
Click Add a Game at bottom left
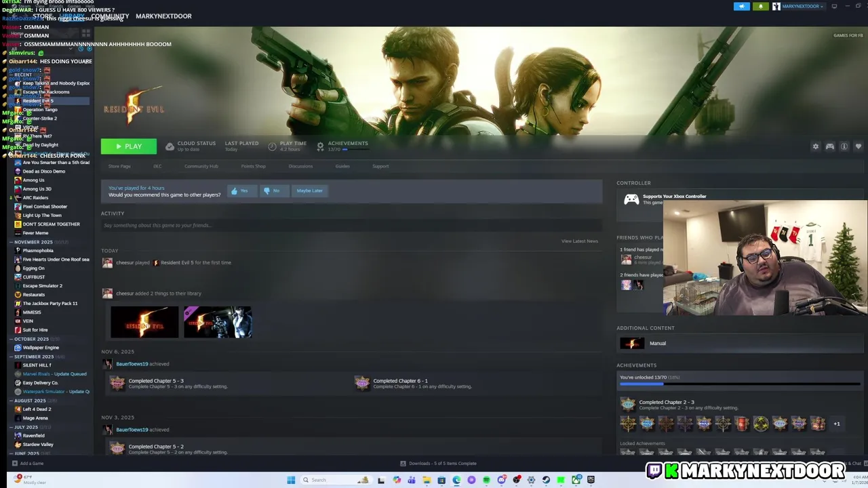coord(27,464)
